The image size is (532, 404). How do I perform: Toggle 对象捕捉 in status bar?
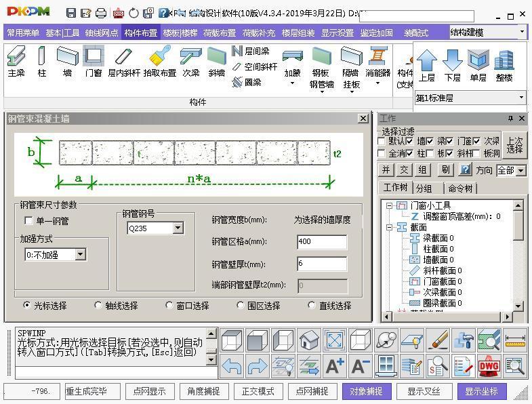(367, 391)
